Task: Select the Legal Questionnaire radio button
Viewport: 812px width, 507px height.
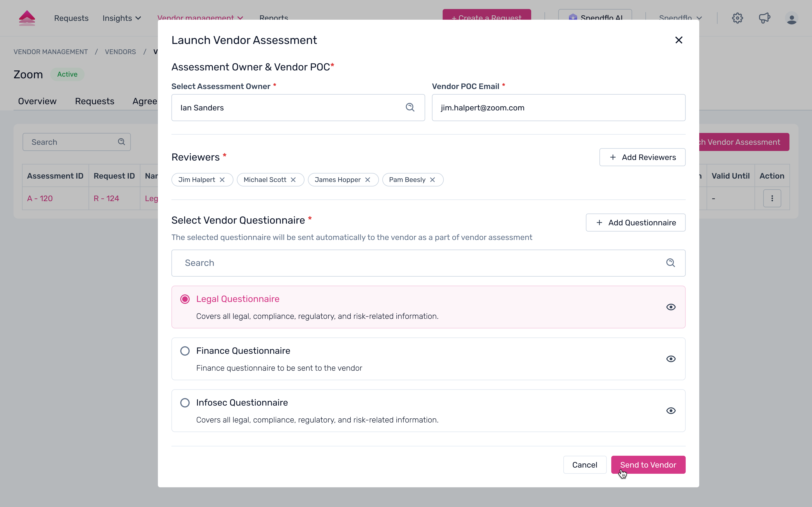Action: tap(185, 299)
